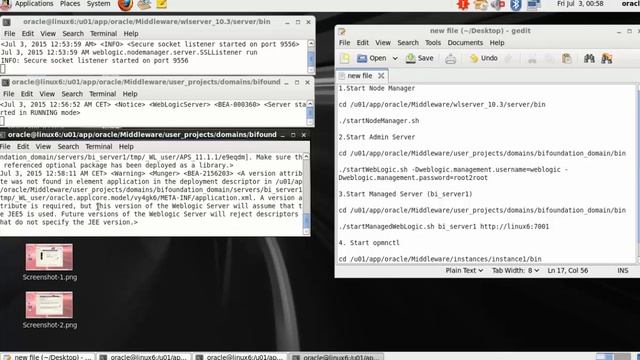The image size is (640, 360).
Task: Click the clock showing Fri Jul 3
Action: tap(580, 4)
